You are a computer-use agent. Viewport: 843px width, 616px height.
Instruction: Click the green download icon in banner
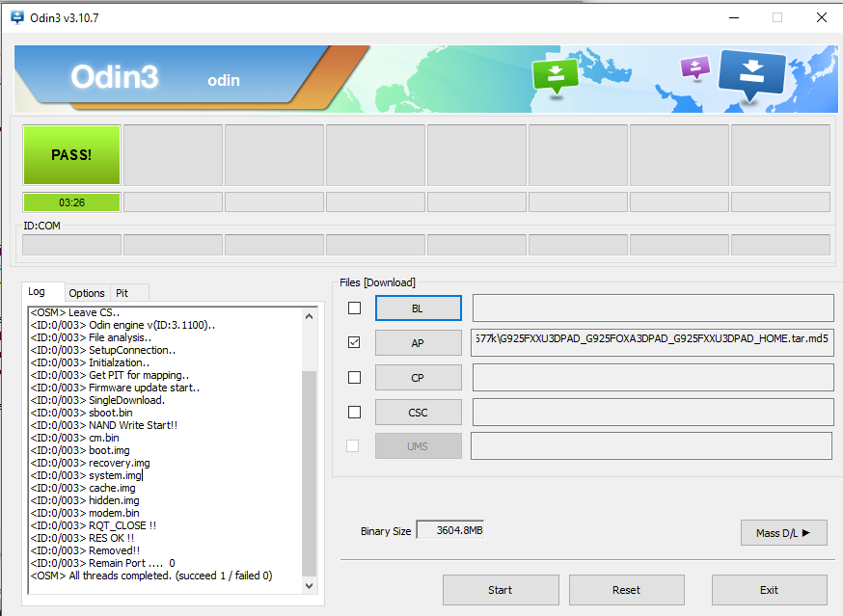[556, 75]
